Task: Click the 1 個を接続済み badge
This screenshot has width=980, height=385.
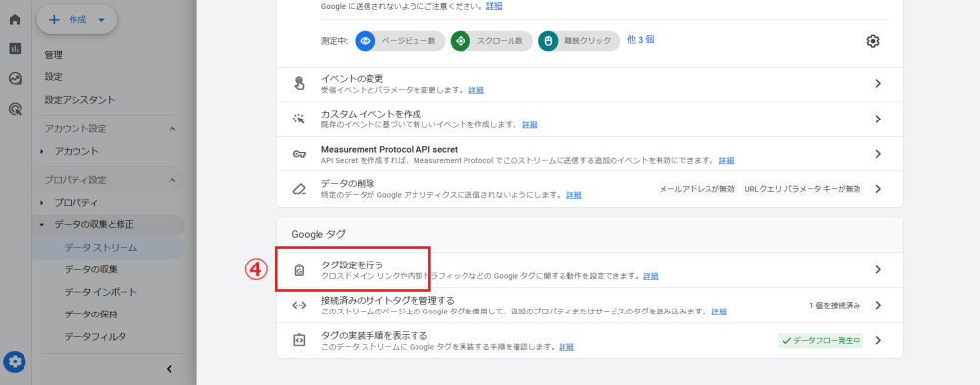Action: (x=835, y=305)
